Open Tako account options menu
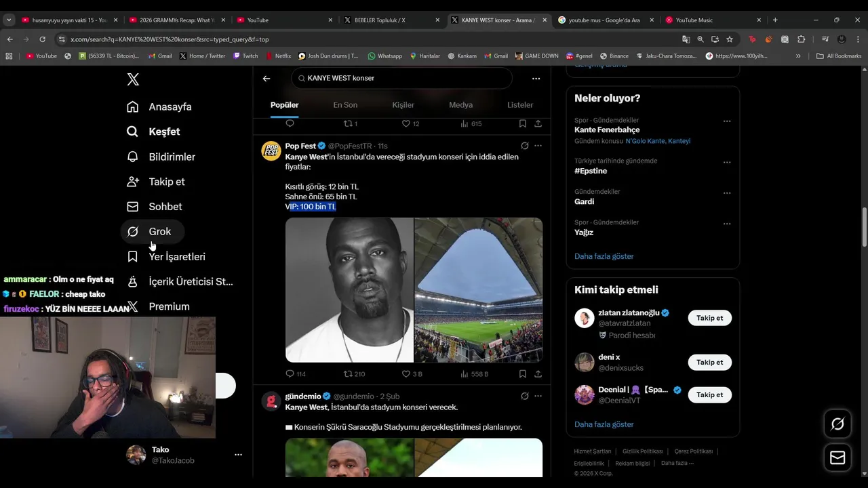The height and width of the screenshot is (488, 868). [x=238, y=455]
